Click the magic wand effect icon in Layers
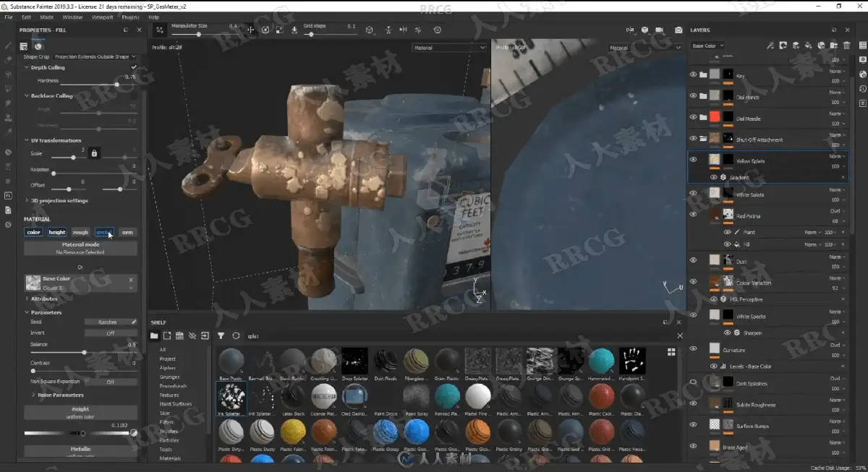This screenshot has width=868, height=472. (770, 46)
